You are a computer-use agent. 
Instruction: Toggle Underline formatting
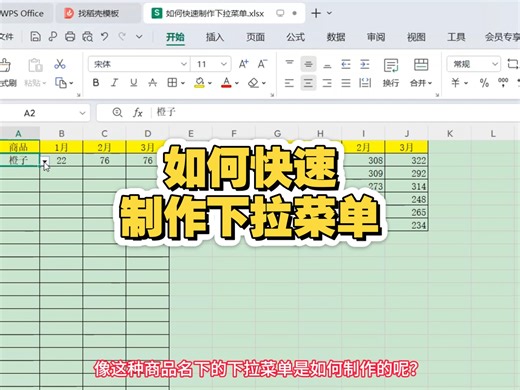134,82
